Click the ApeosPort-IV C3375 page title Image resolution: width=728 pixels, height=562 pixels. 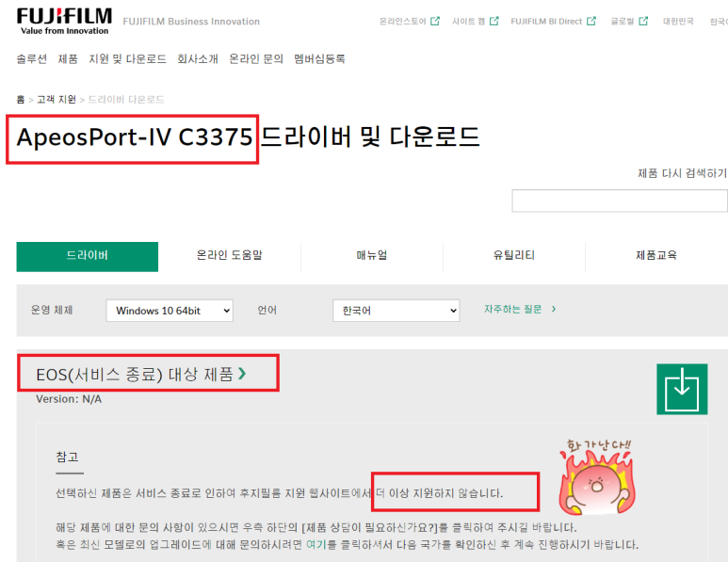[x=134, y=137]
